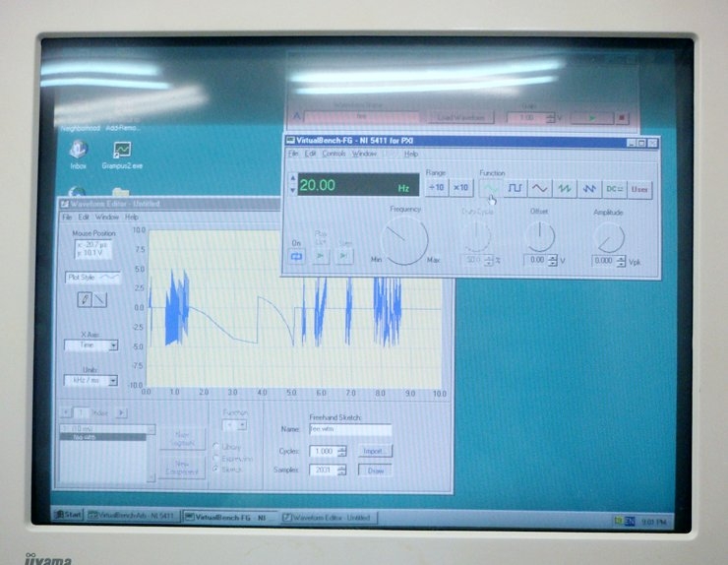Increase frequency with display up arrow
The height and width of the screenshot is (565, 728).
pos(292,177)
